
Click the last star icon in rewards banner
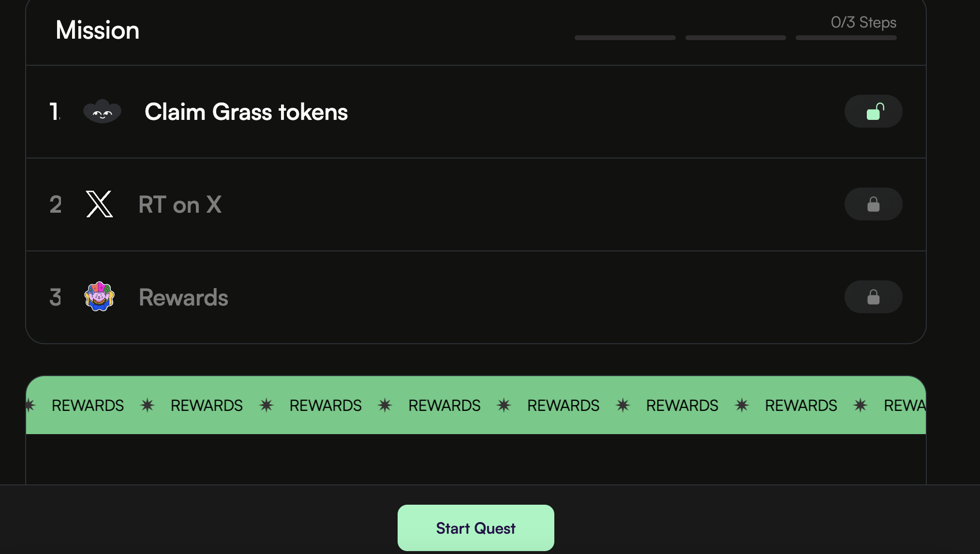[861, 405]
